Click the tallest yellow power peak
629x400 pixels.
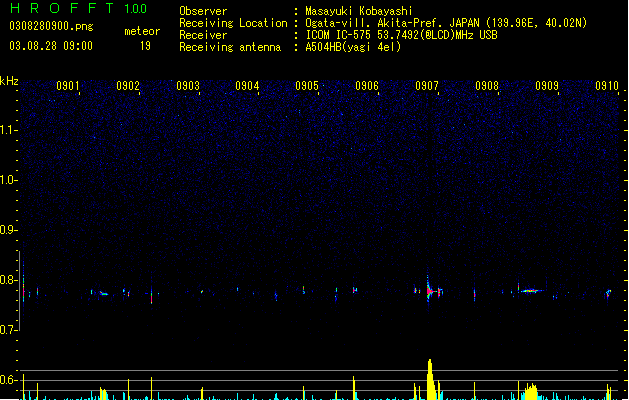[x=430, y=379]
